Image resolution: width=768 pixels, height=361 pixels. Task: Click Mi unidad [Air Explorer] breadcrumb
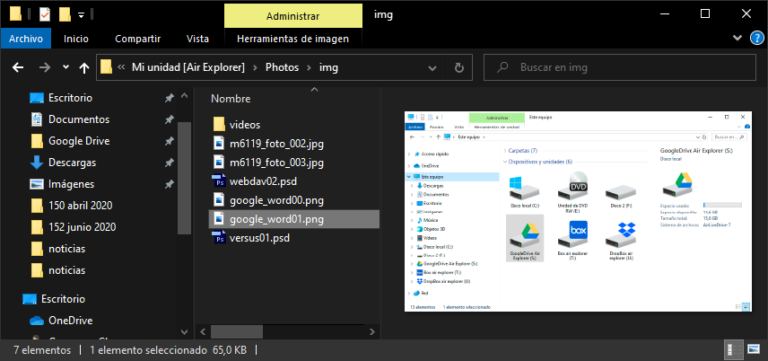point(188,68)
